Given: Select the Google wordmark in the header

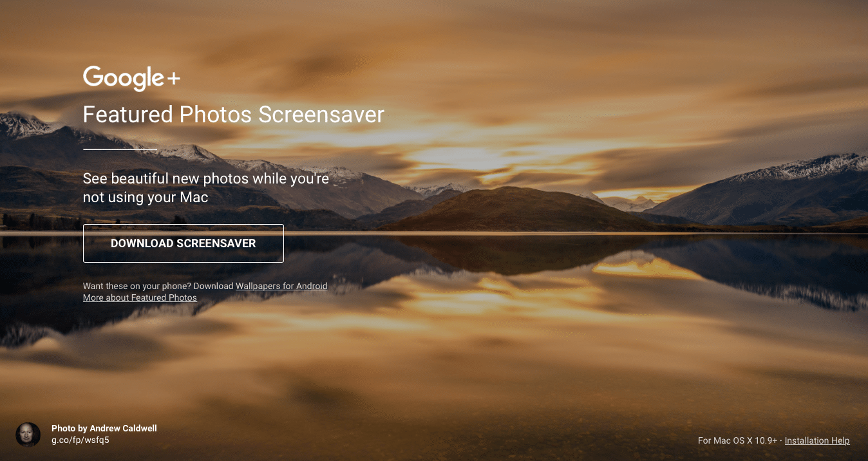Looking at the screenshot, I should 122,78.
